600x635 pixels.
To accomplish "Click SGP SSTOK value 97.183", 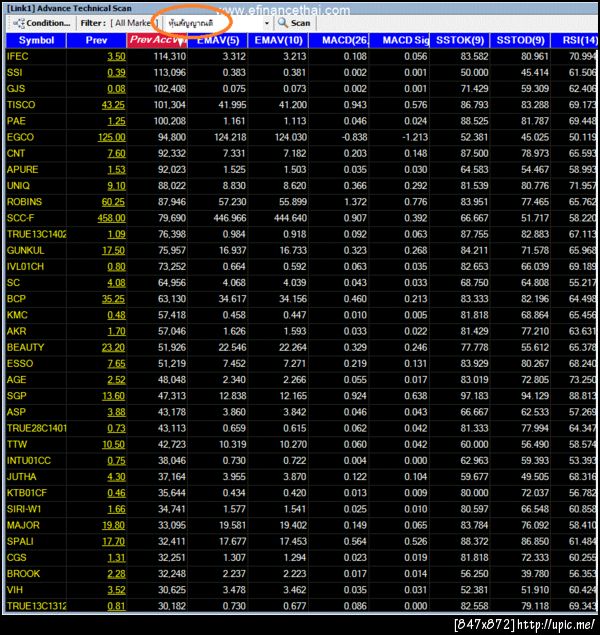I will coord(474,396).
